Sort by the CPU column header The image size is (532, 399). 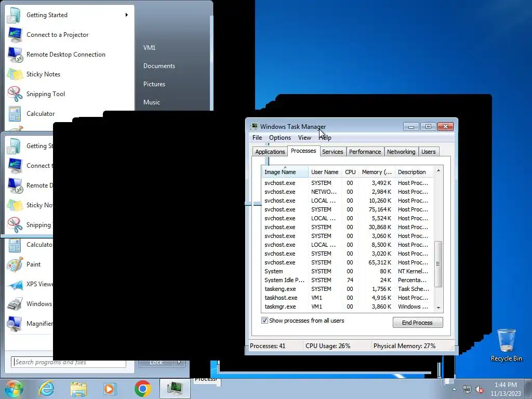[x=350, y=172]
